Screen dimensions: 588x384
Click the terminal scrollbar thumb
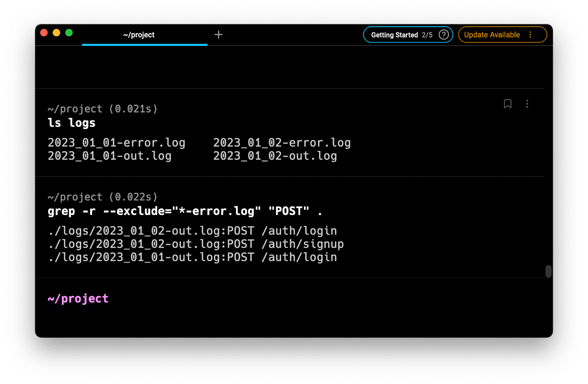pos(548,271)
